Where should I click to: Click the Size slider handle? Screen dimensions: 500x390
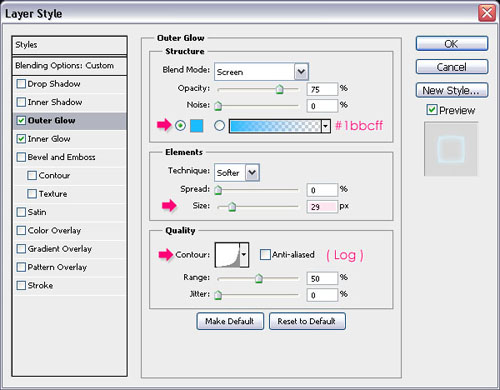[x=232, y=207]
